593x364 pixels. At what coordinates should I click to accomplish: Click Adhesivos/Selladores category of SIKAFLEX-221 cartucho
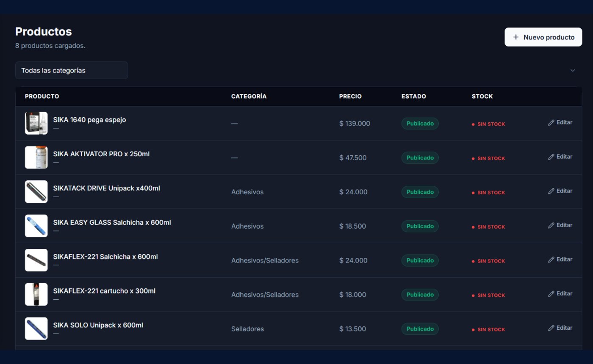(x=265, y=295)
